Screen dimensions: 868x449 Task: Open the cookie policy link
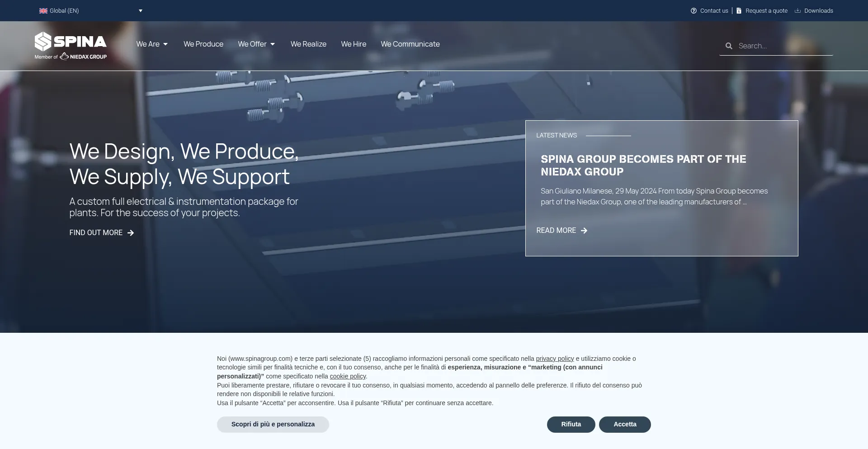(x=348, y=376)
